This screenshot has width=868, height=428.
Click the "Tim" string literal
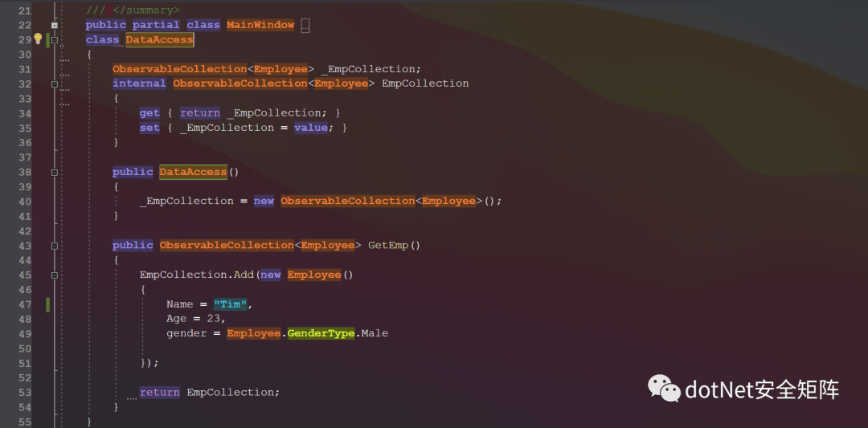click(232, 304)
